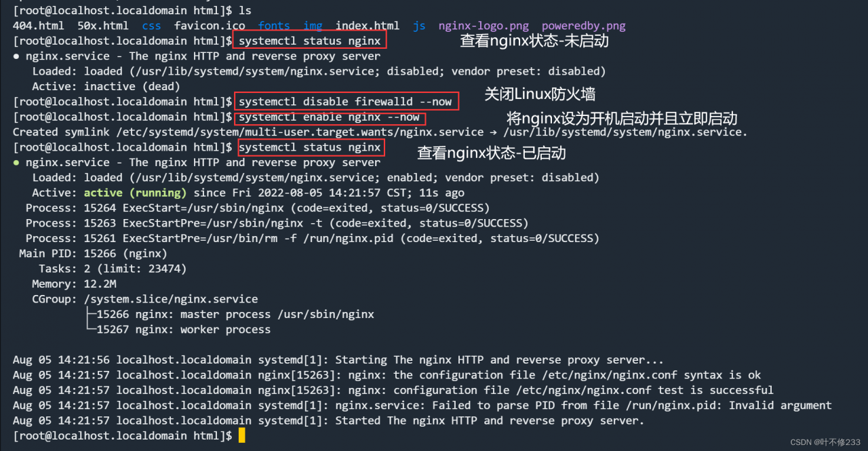The height and width of the screenshot is (451, 868).
Task: Click the first boxed systemctl status nginx command
Action: [310, 40]
